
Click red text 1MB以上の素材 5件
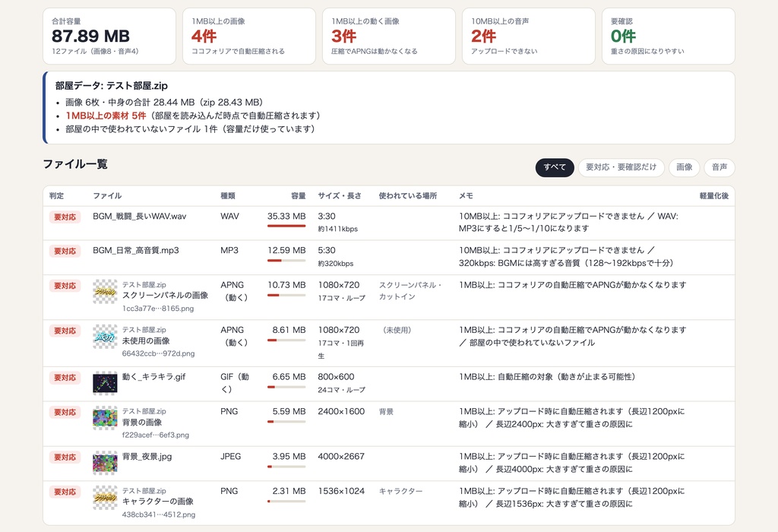[106, 116]
